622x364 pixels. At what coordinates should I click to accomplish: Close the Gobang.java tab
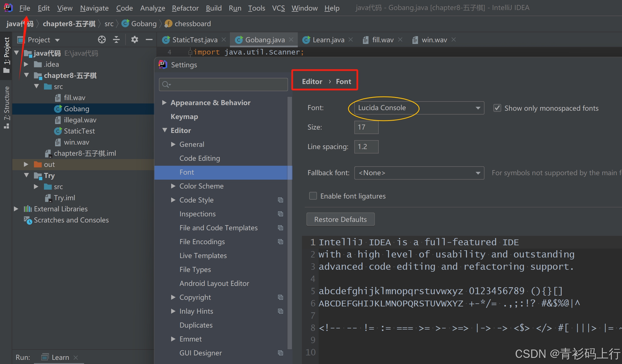(291, 40)
